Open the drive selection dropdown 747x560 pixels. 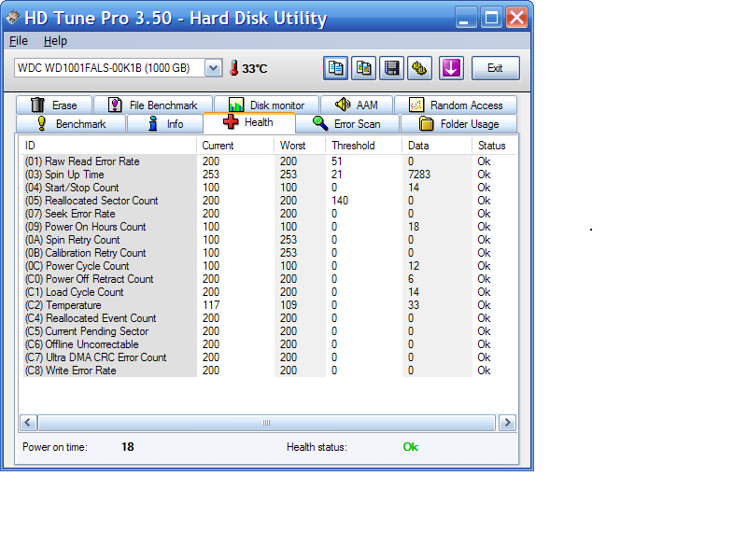pos(213,68)
